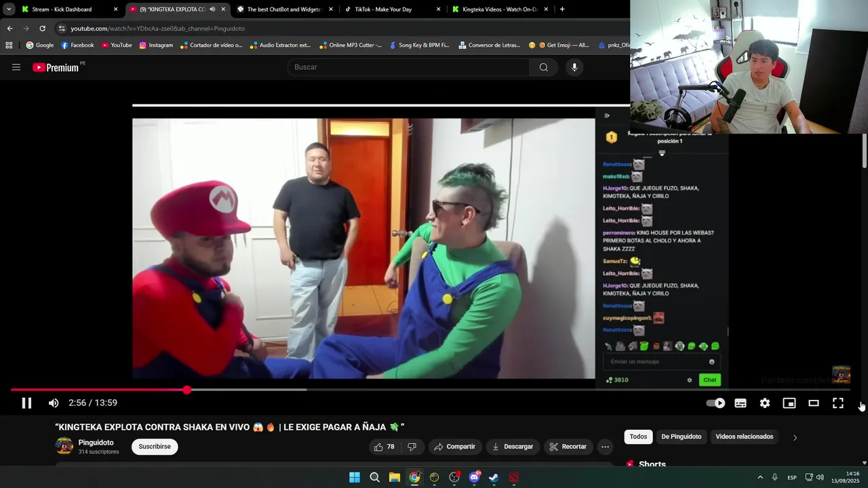This screenshot has height=488, width=868.
Task: View site information icon in address bar
Action: point(62,28)
